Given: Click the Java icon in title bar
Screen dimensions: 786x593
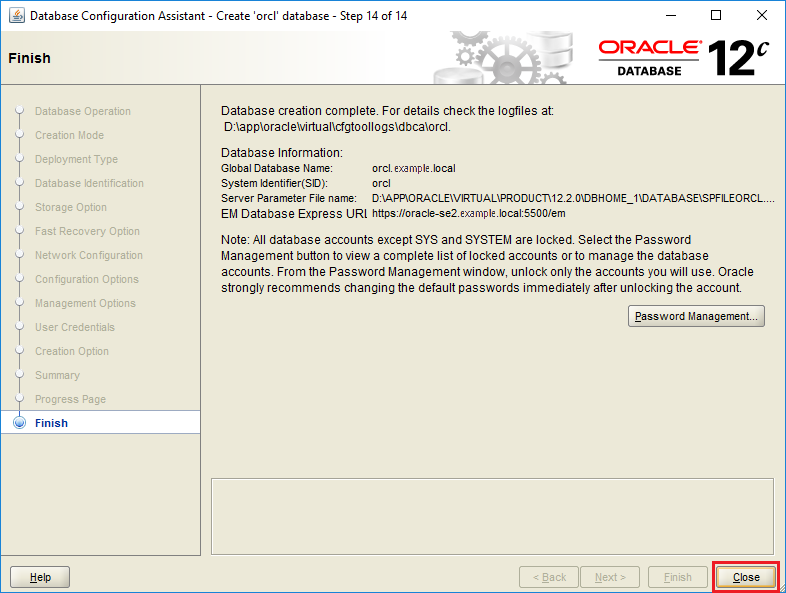Looking at the screenshot, I should pos(17,16).
